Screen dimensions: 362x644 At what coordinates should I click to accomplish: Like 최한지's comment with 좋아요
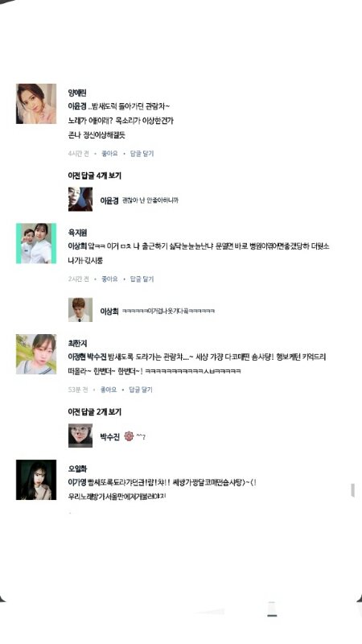coord(109,390)
